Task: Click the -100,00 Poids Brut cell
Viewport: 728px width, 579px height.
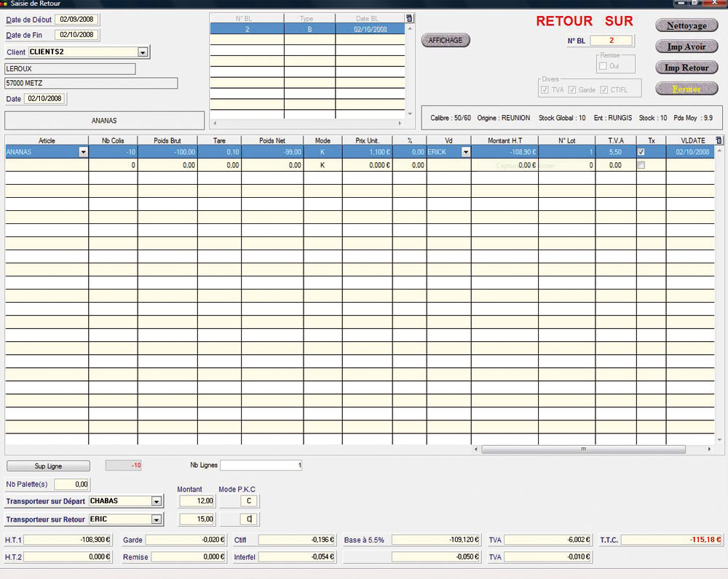Action: [x=167, y=152]
